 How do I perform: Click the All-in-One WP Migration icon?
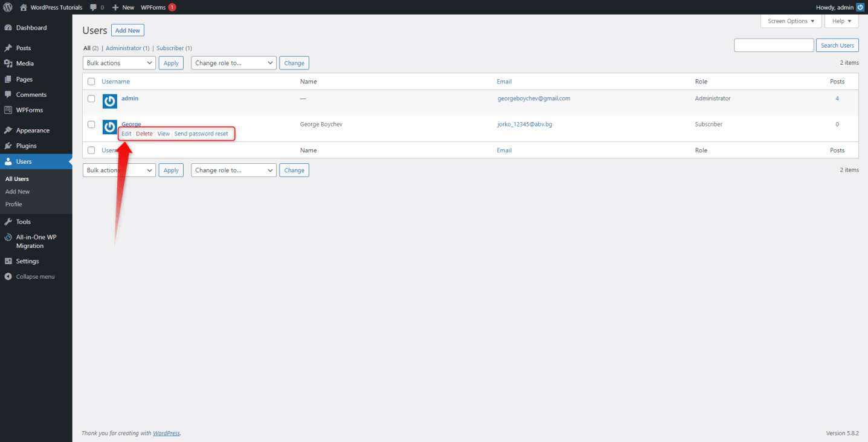pyautogui.click(x=8, y=238)
